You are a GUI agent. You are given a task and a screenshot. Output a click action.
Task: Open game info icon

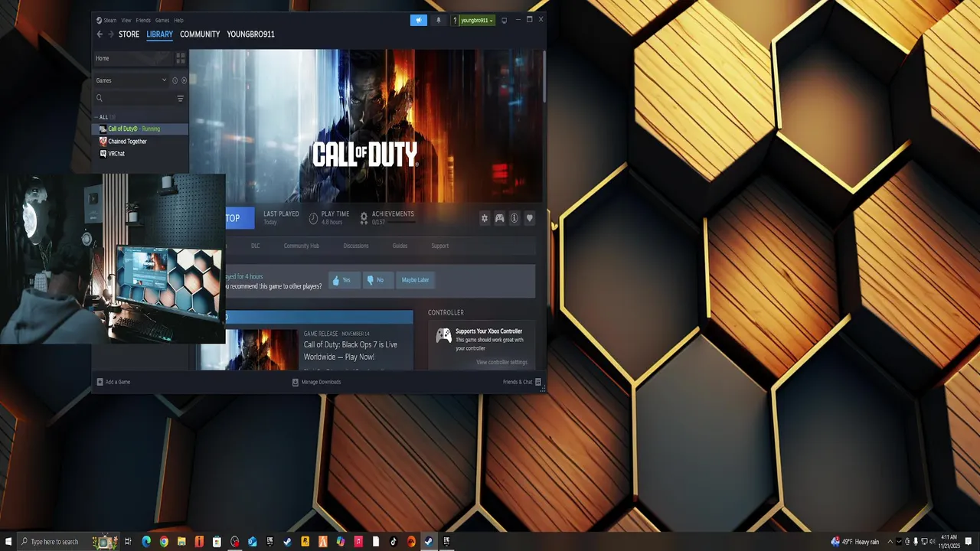coord(514,218)
